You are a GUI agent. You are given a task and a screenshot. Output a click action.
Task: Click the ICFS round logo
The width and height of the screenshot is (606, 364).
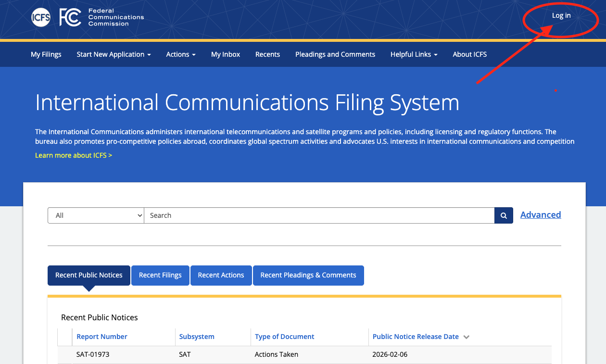point(41,17)
